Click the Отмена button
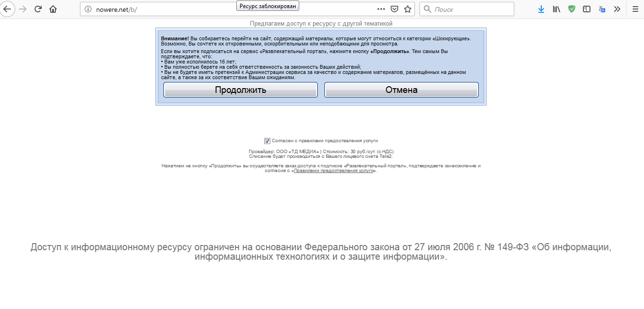This screenshot has height=309, width=644. [402, 90]
